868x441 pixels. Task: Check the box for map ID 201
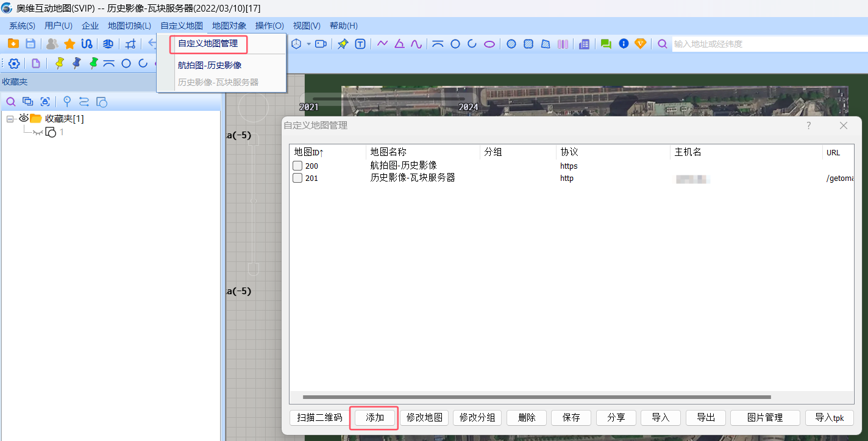pos(297,178)
